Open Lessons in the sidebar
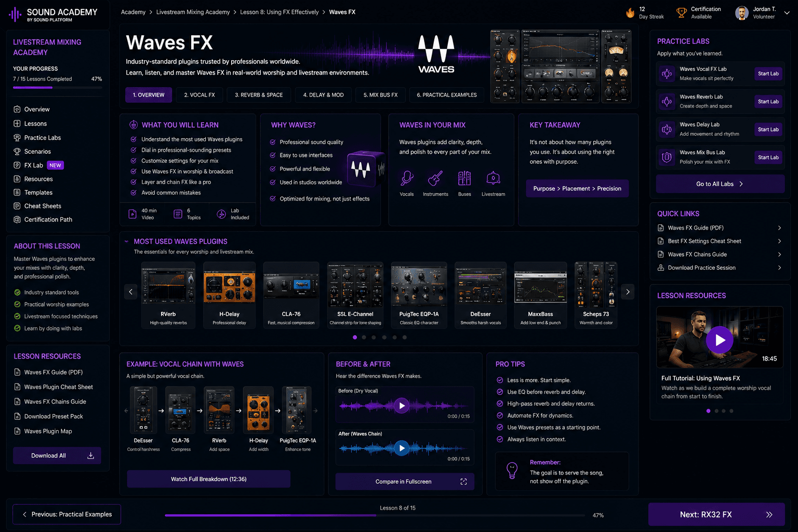The image size is (798, 532). 30,124
